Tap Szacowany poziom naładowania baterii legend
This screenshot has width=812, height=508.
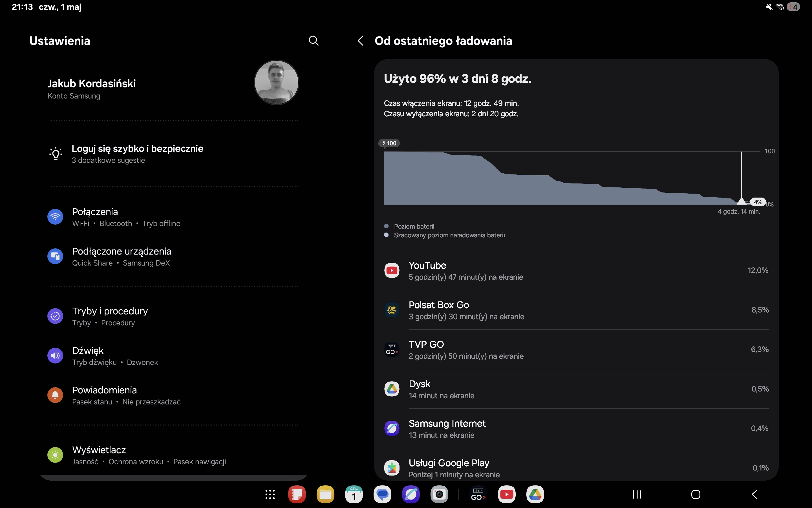tap(445, 235)
